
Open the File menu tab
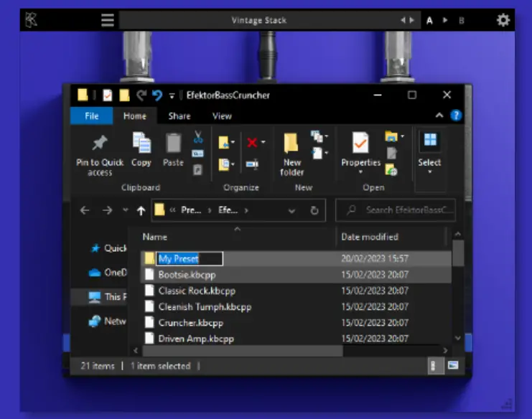click(92, 116)
